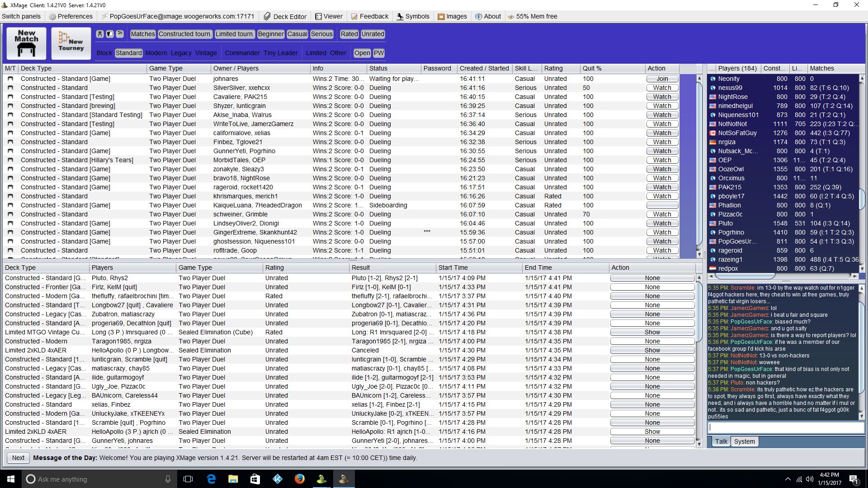
Task: Open the Switch panels menu
Action: pyautogui.click(x=21, y=16)
